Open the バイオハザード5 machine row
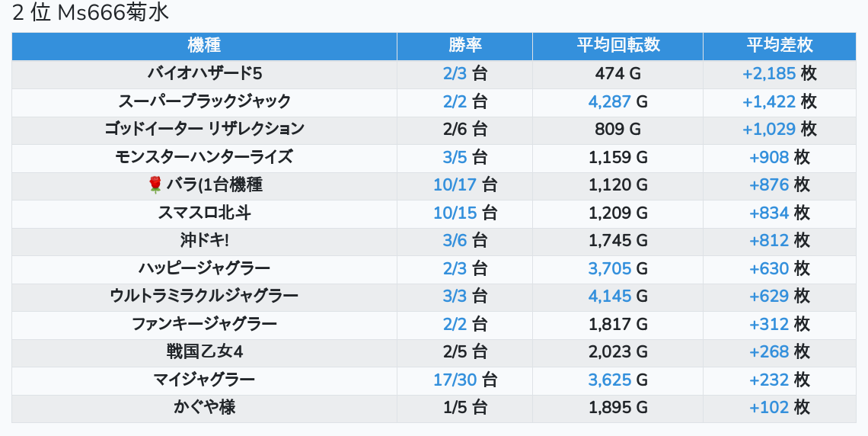Image resolution: width=868 pixels, height=436 pixels. (204, 74)
